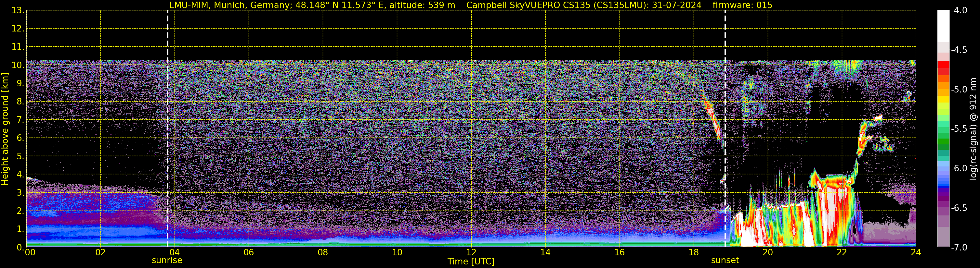Click the time axis tick '20'
The height and width of the screenshot is (268, 980).
click(x=768, y=252)
